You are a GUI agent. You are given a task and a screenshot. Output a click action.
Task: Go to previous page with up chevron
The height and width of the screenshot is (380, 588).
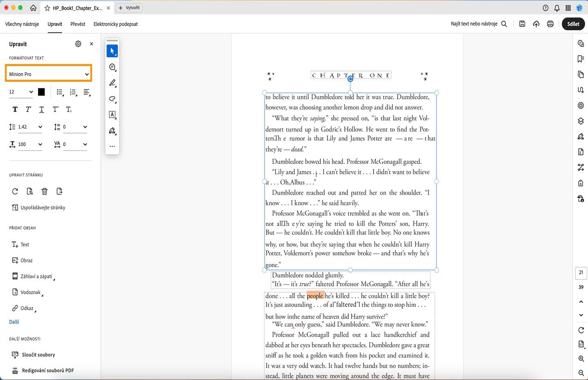coord(581,302)
